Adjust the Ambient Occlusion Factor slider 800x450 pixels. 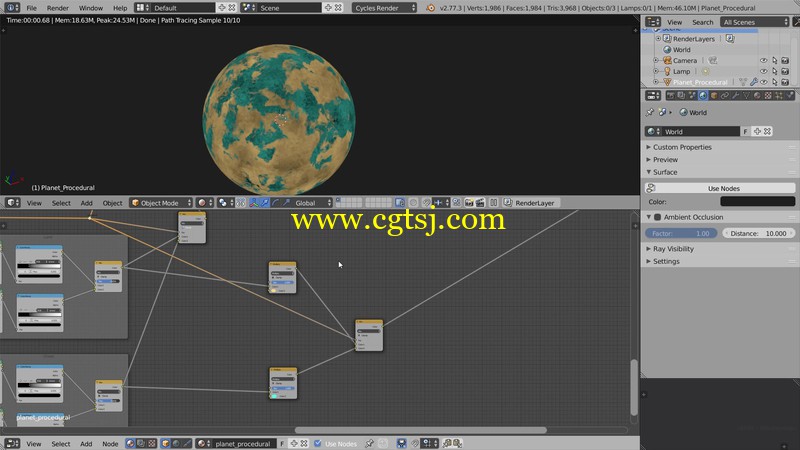681,233
